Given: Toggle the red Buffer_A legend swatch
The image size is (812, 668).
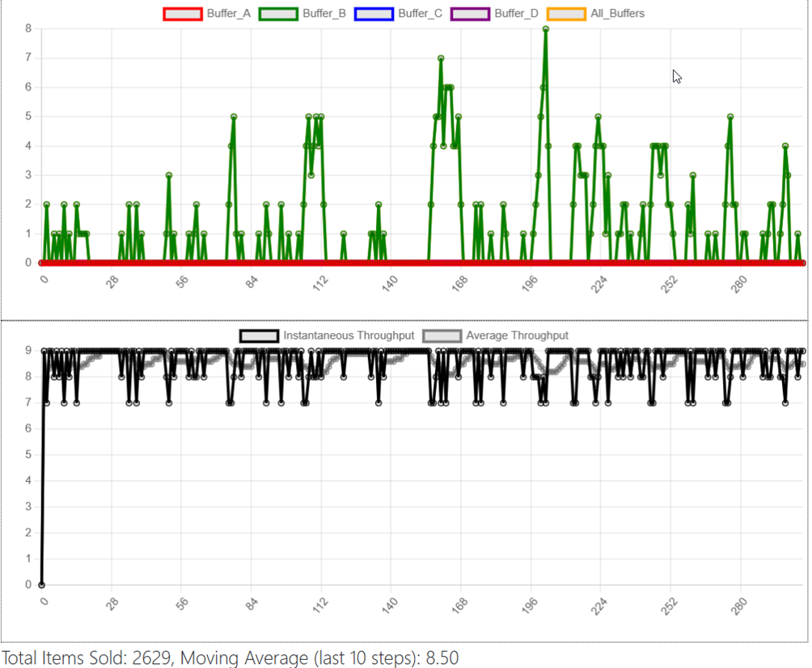Looking at the screenshot, I should (x=182, y=14).
